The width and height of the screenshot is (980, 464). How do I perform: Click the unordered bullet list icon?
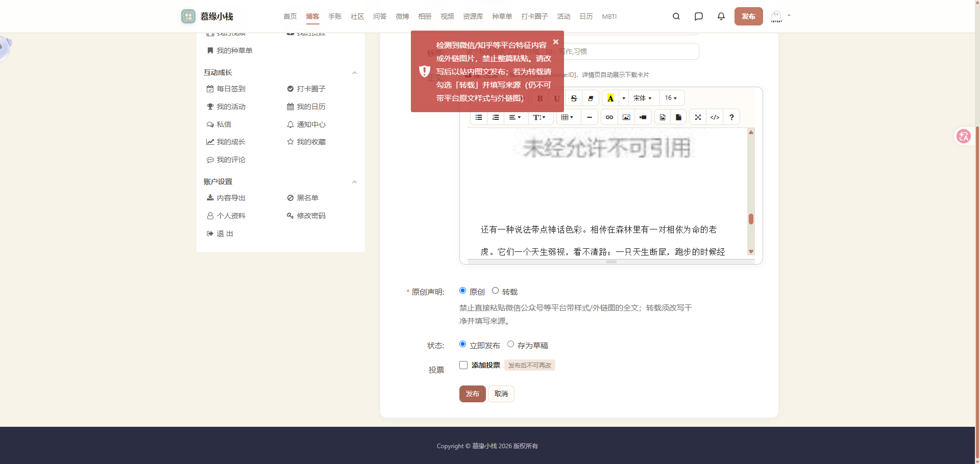(x=479, y=117)
